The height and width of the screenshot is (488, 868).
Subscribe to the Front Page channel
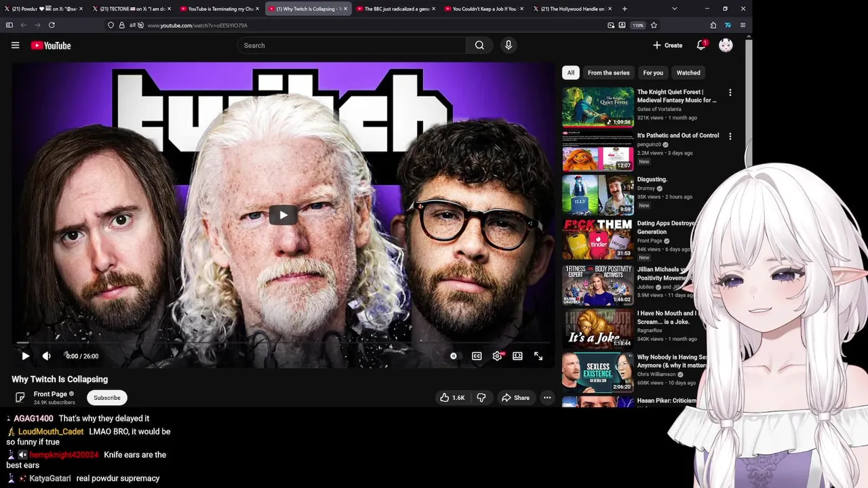click(107, 398)
